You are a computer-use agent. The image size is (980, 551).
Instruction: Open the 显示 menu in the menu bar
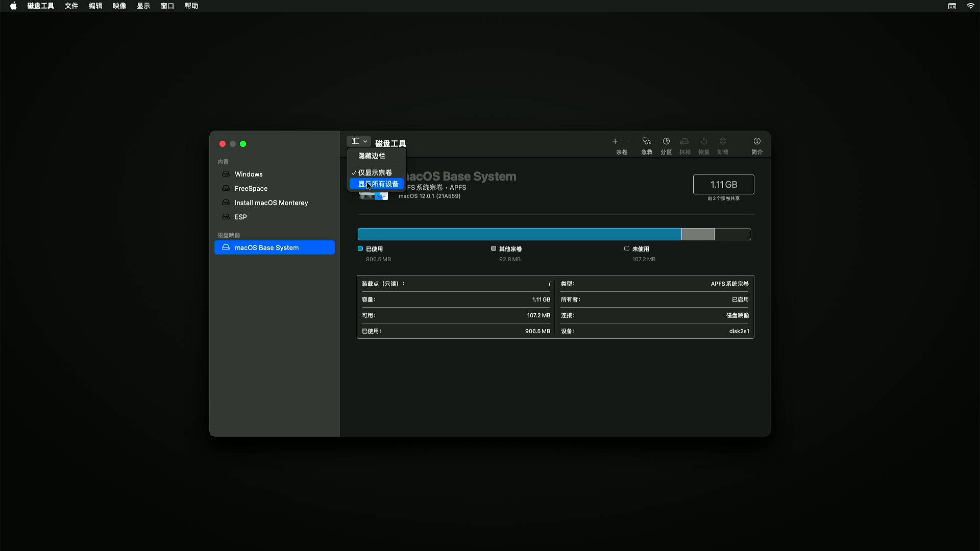(x=143, y=6)
